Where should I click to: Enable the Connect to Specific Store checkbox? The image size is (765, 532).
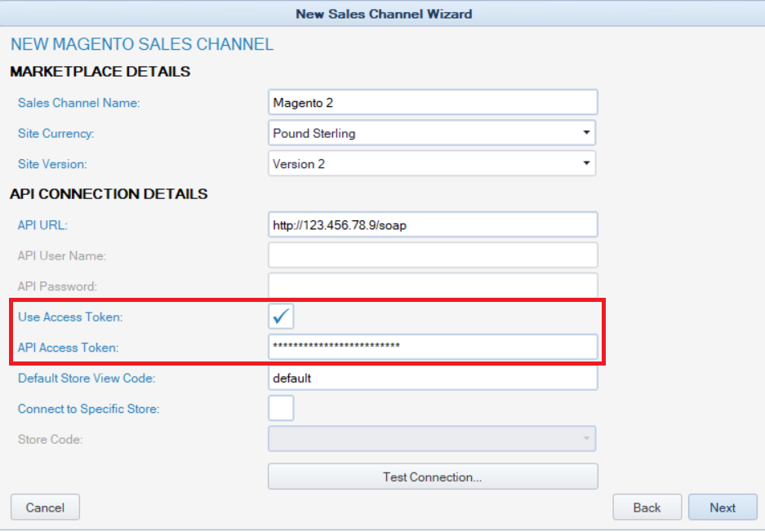pyautogui.click(x=281, y=408)
